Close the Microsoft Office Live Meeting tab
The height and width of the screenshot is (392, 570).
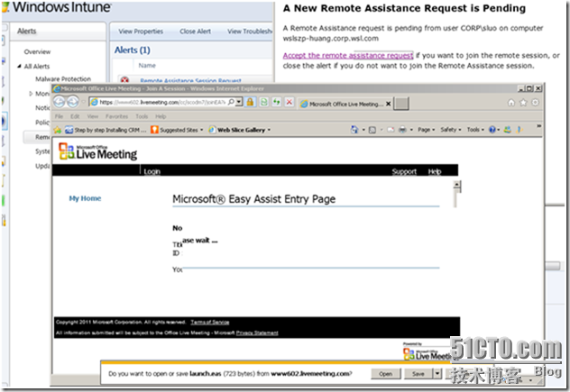click(x=388, y=104)
